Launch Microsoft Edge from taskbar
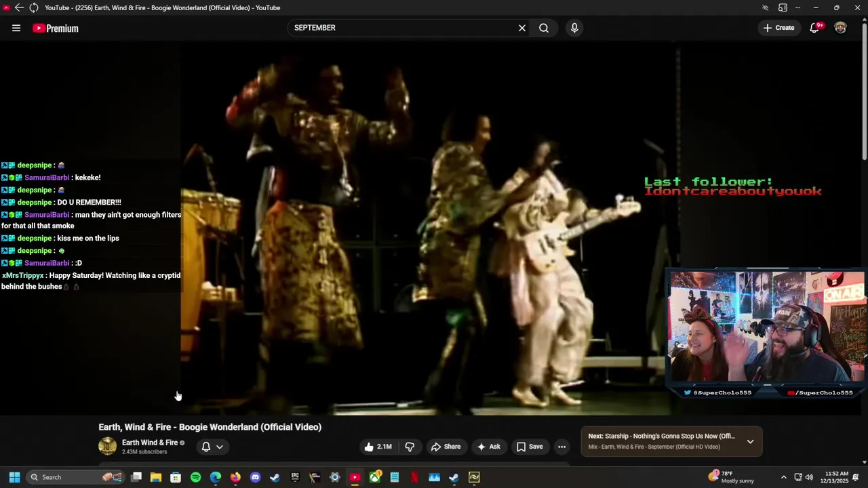Image resolution: width=868 pixels, height=488 pixels. [x=216, y=477]
